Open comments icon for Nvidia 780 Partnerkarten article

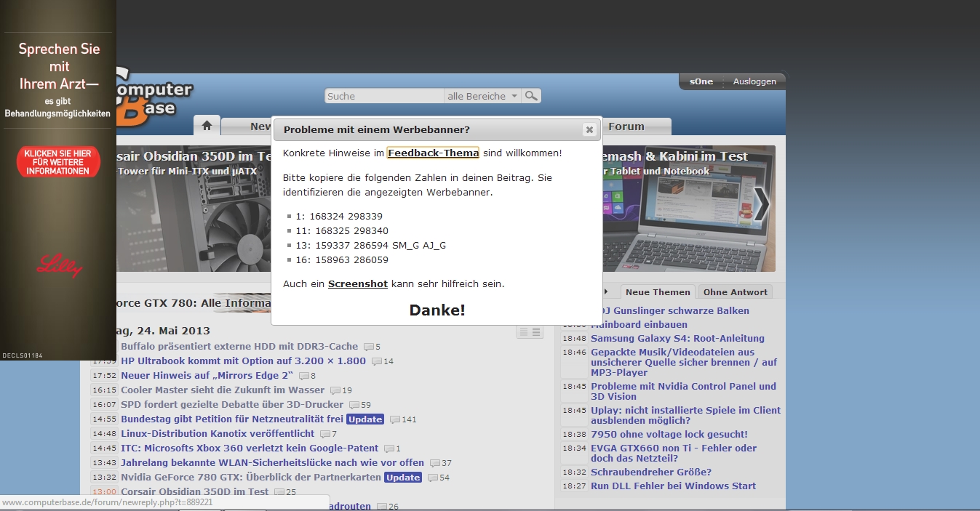click(x=433, y=478)
